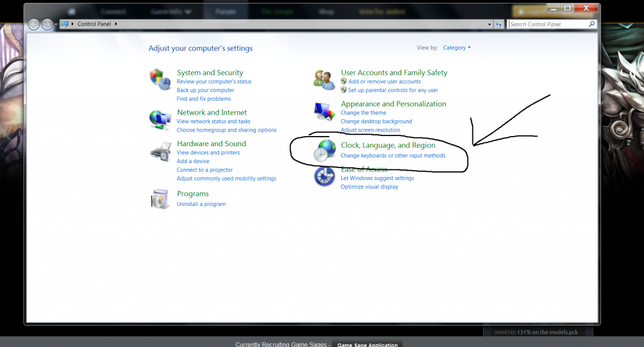Image resolution: width=644 pixels, height=347 pixels.
Task: Click Connect to a projector link
Action: tap(204, 170)
